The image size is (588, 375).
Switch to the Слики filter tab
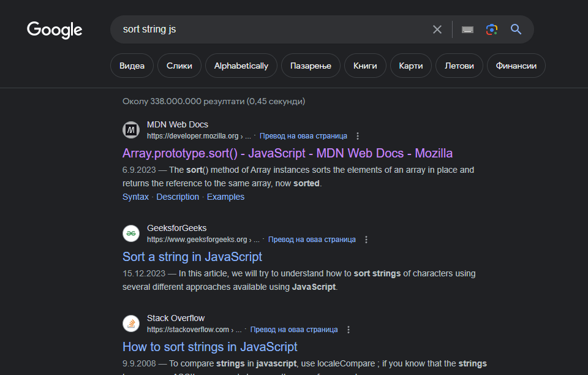[x=179, y=66]
